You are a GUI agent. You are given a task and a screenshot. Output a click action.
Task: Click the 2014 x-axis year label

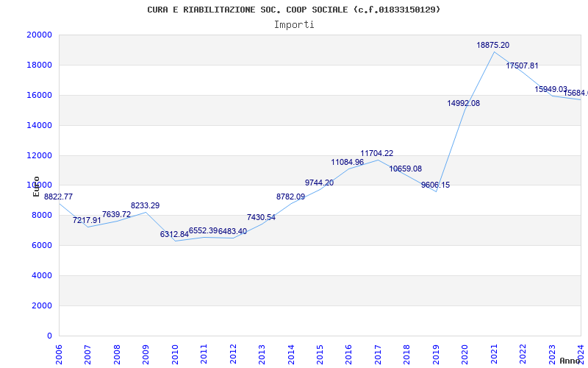pos(291,354)
